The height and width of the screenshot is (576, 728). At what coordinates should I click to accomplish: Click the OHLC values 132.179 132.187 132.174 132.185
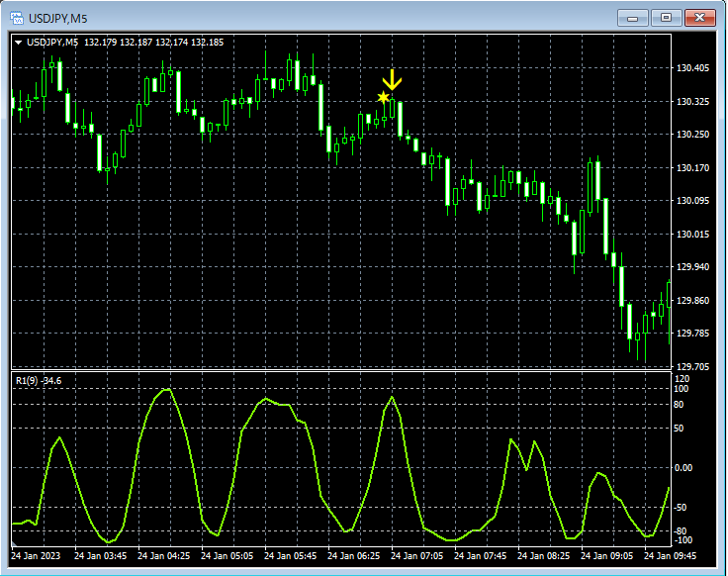pyautogui.click(x=153, y=43)
